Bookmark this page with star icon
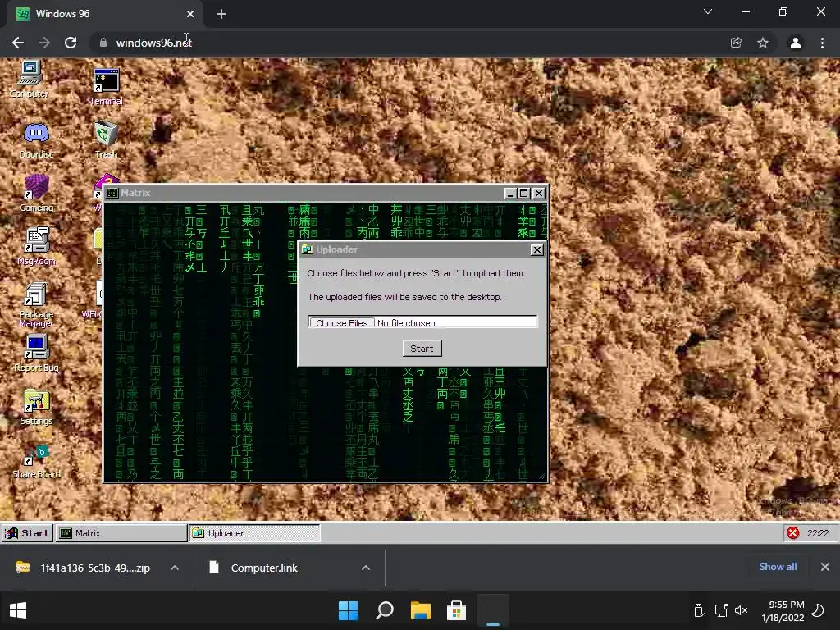 pos(763,43)
